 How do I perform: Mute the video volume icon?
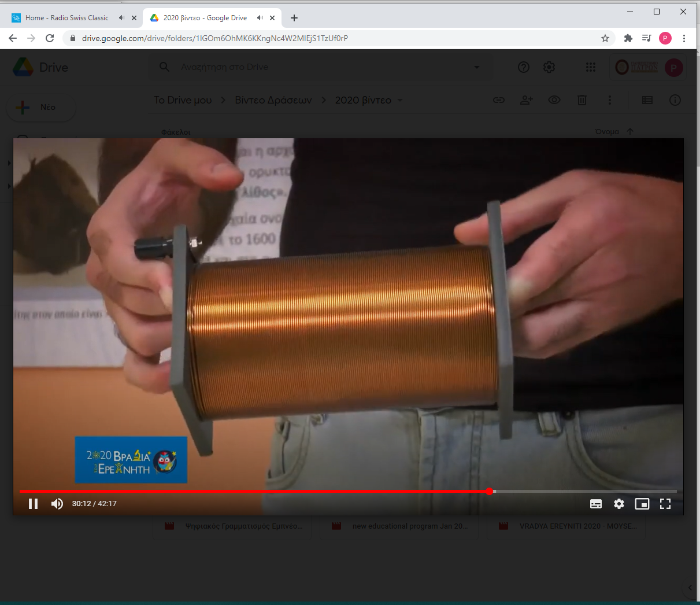click(57, 504)
